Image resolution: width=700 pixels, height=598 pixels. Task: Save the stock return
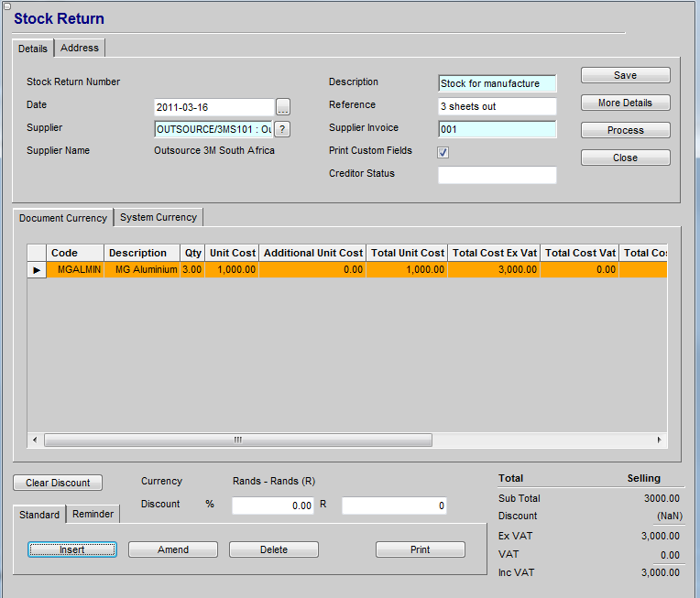[x=625, y=75]
